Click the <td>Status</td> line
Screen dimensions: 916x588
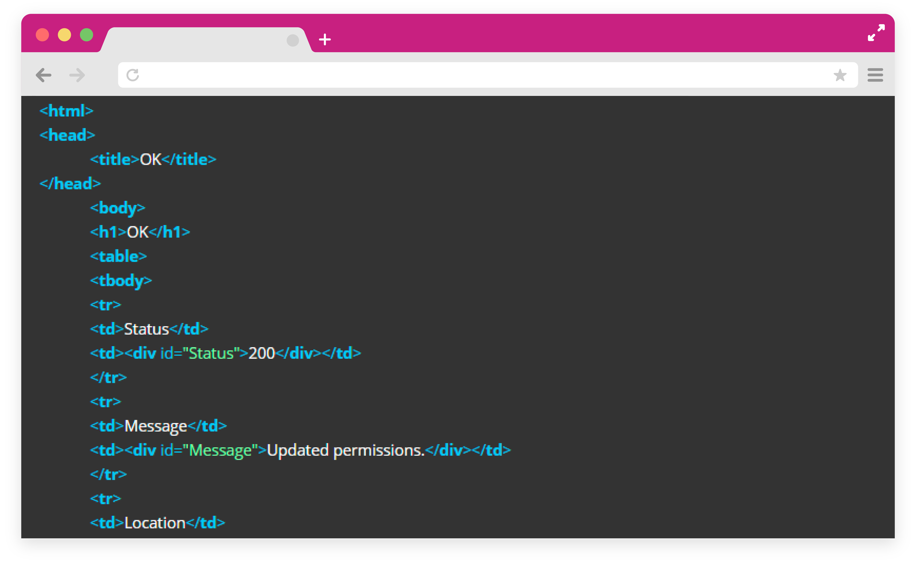[149, 329]
